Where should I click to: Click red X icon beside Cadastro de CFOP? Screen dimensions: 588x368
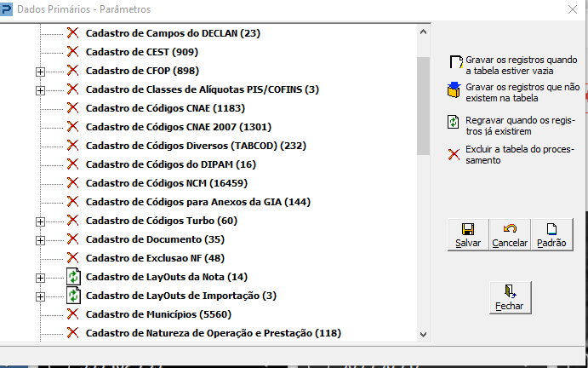tap(72, 70)
